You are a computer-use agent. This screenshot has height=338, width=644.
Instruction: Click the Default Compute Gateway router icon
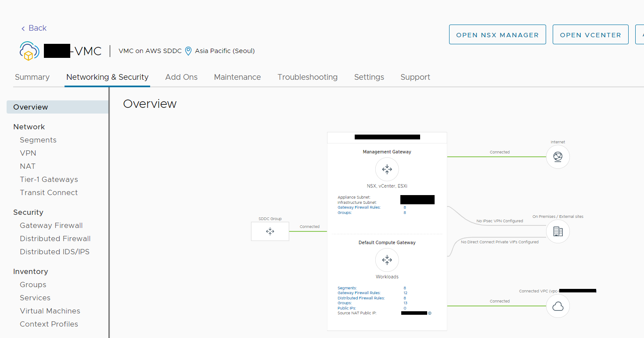pyautogui.click(x=387, y=260)
